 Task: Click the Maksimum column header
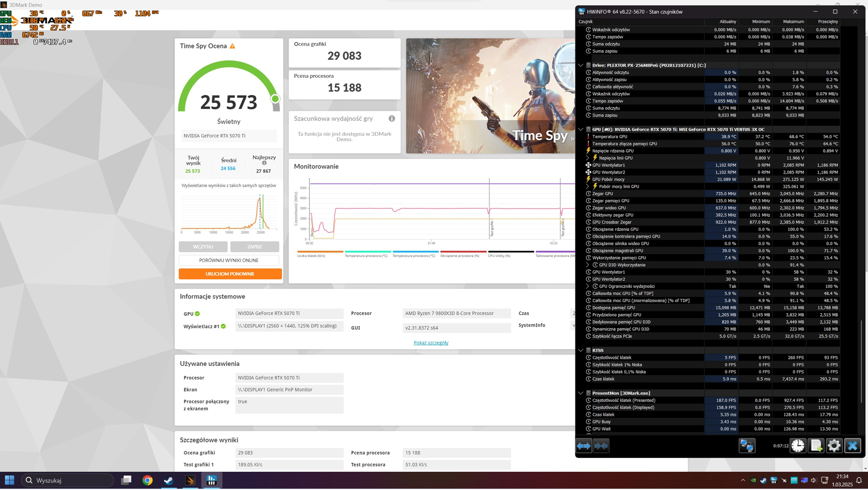tap(793, 22)
